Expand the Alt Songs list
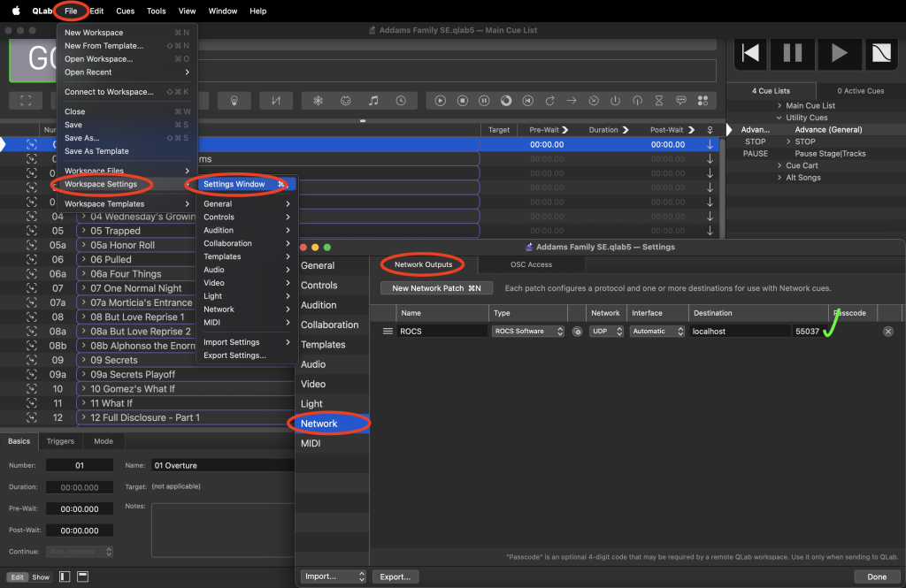 click(779, 178)
